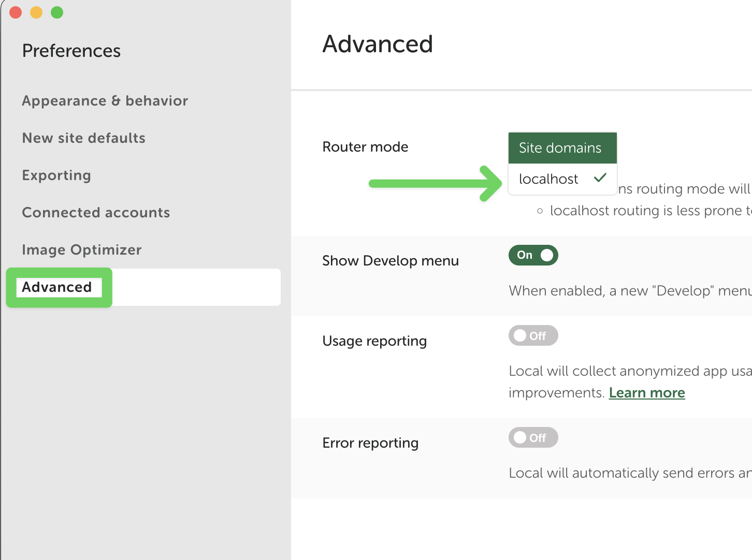
Task: Click the Show Develop menu label
Action: (391, 261)
